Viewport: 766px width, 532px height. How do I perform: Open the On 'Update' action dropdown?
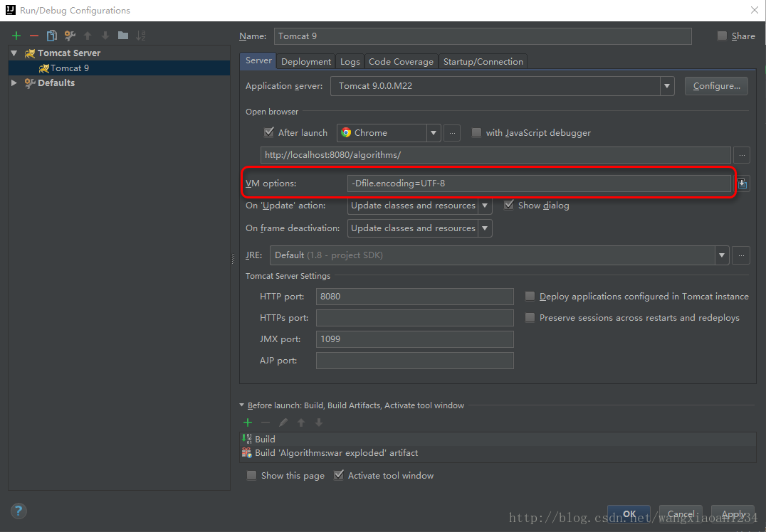485,206
